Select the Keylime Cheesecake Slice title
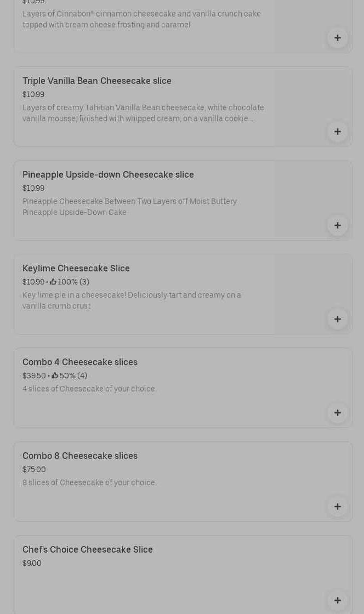 pos(76,269)
